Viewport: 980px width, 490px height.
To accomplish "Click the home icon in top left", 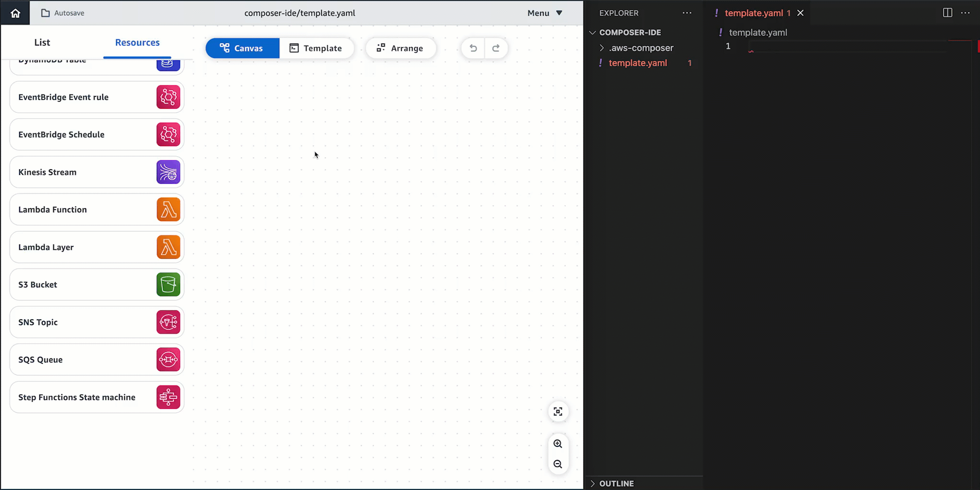I will [x=15, y=13].
